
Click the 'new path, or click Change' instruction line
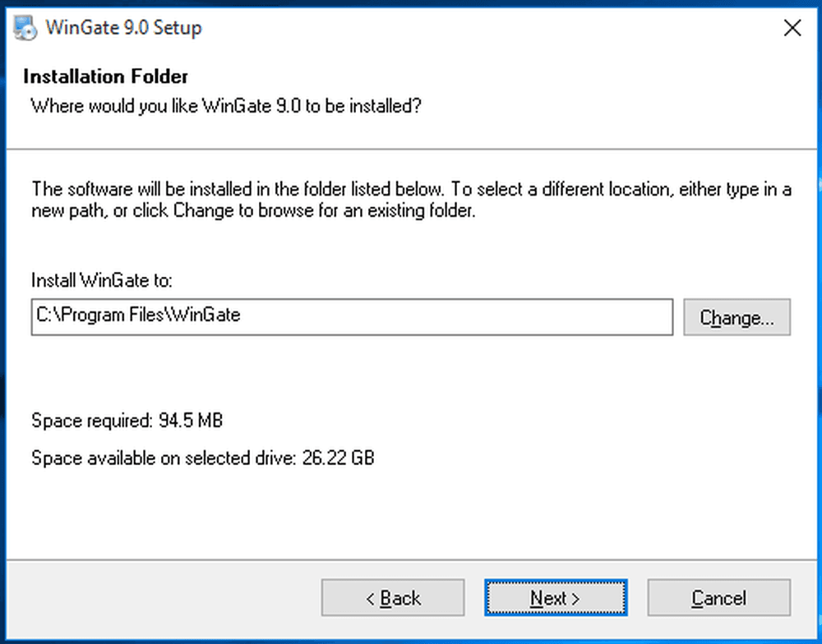click(253, 210)
